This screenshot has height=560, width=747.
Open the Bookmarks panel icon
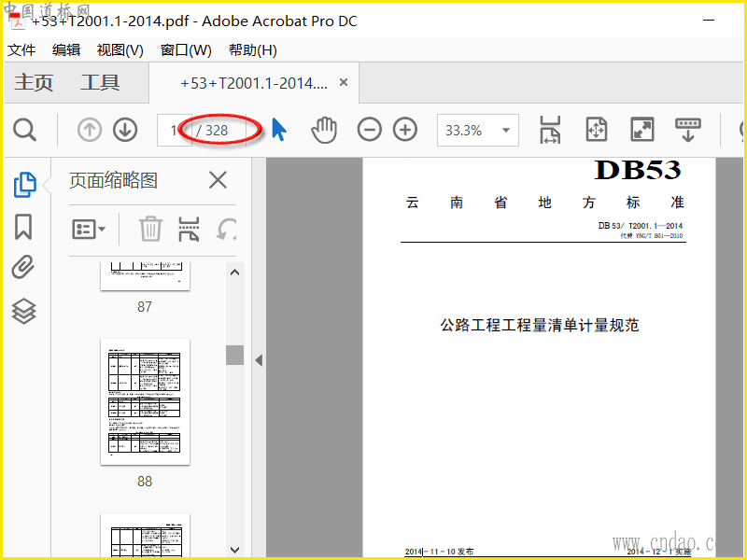tap(23, 226)
